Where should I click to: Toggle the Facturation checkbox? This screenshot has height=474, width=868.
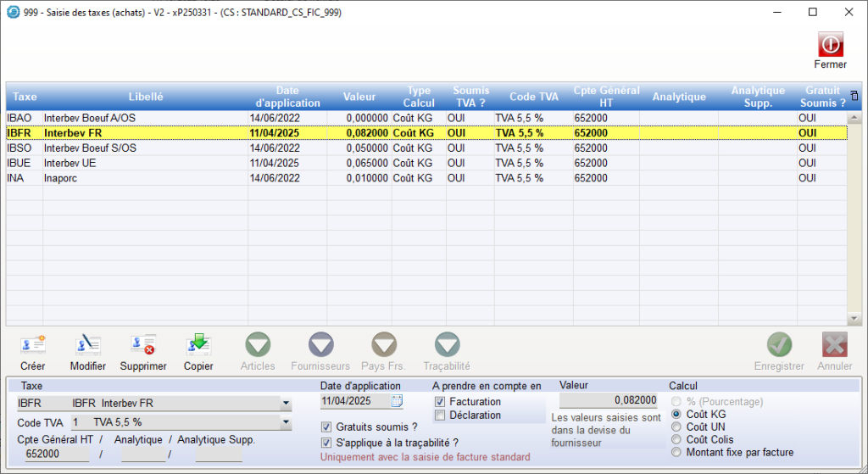tap(440, 402)
